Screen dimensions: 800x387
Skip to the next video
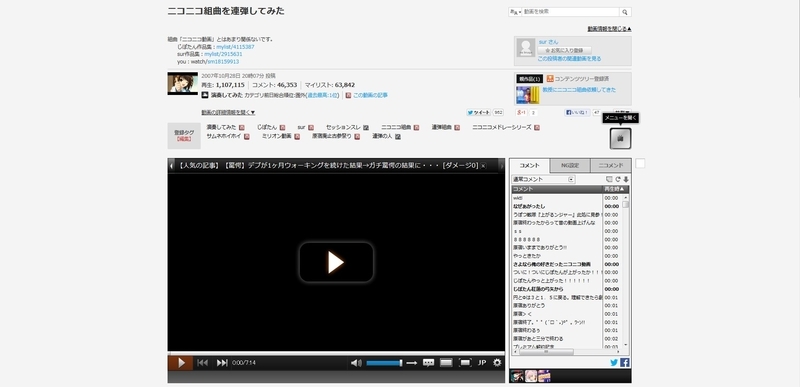222,363
